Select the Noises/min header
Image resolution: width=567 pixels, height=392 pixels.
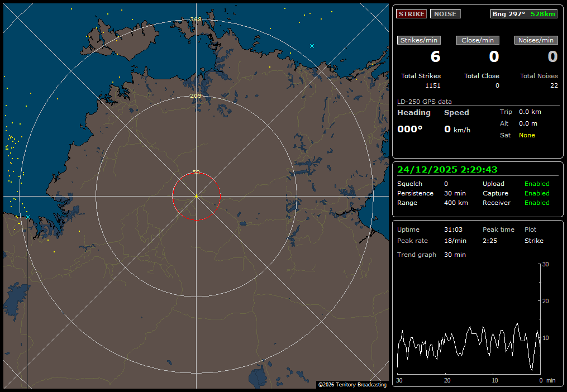coord(536,40)
